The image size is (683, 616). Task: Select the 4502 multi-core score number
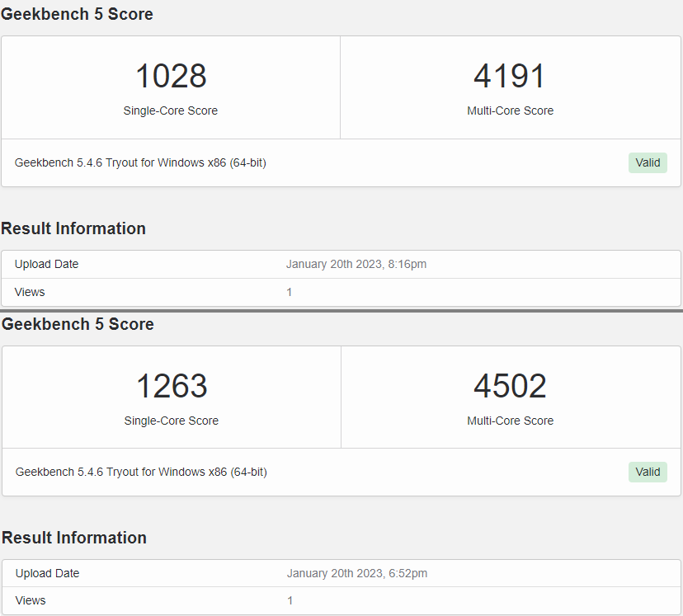tap(510, 387)
